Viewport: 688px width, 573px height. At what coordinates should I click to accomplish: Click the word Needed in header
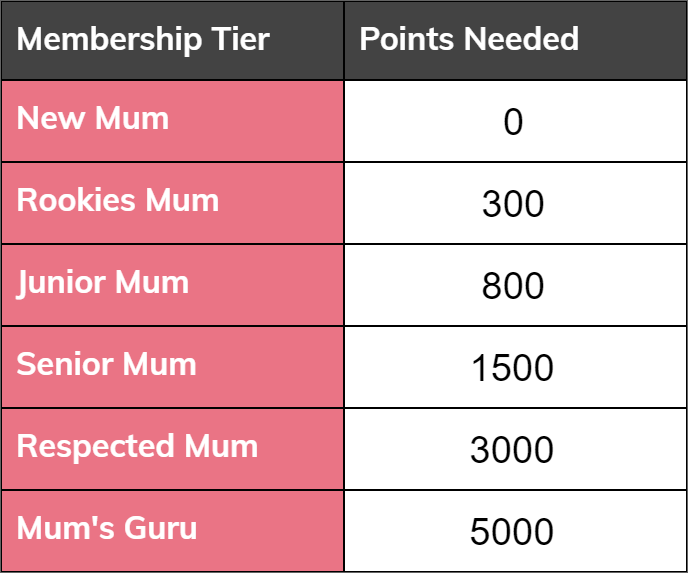pos(521,39)
